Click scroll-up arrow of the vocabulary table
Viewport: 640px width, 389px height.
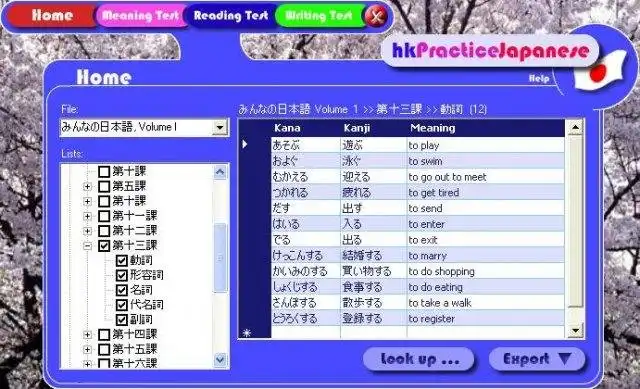point(575,127)
